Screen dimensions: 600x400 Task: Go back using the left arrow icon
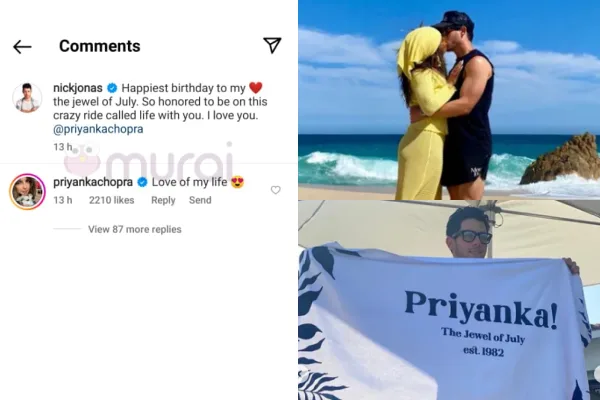22,47
